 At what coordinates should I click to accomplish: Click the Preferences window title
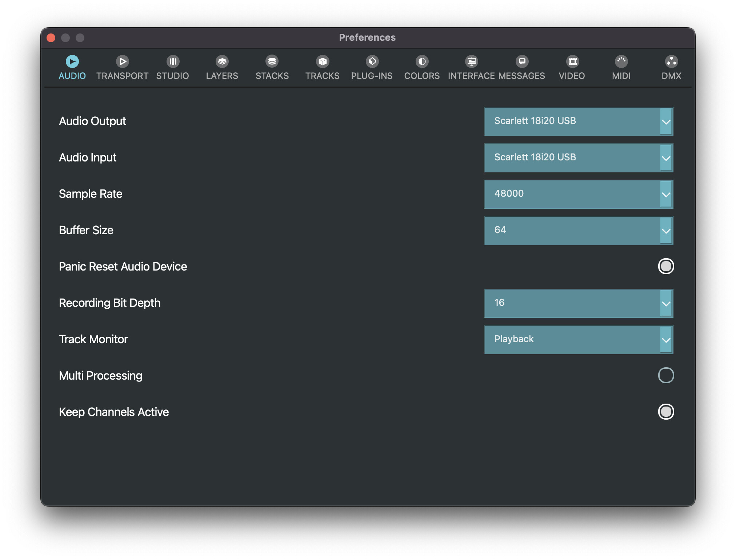[367, 37]
